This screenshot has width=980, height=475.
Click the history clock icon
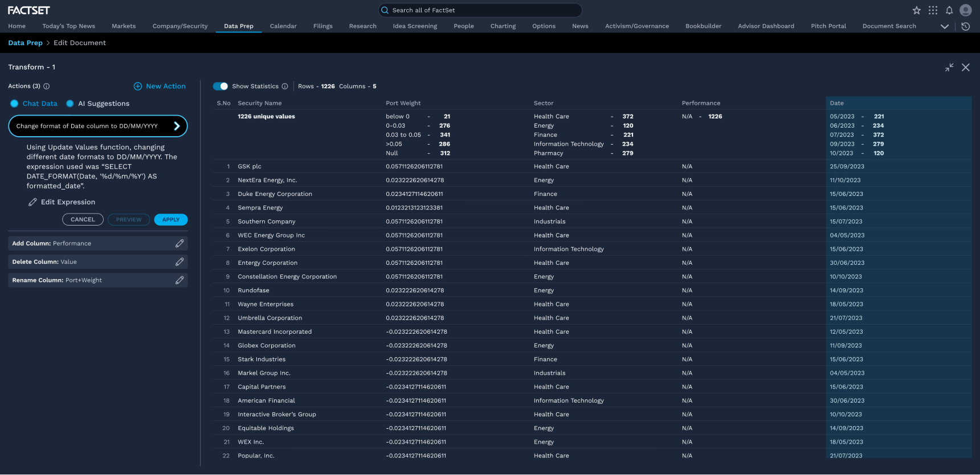(965, 26)
